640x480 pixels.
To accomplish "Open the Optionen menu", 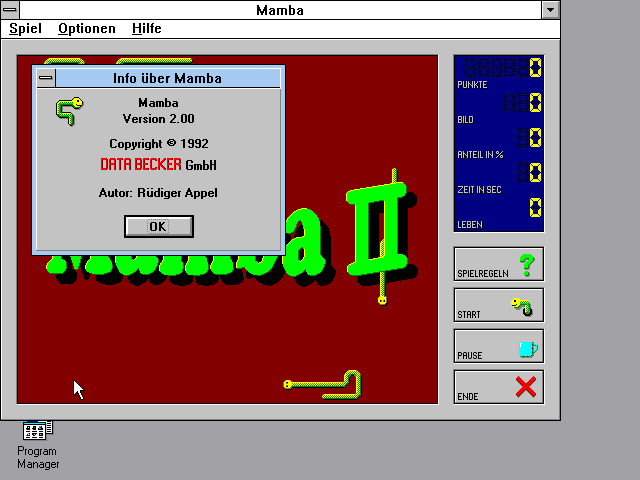I will point(87,29).
